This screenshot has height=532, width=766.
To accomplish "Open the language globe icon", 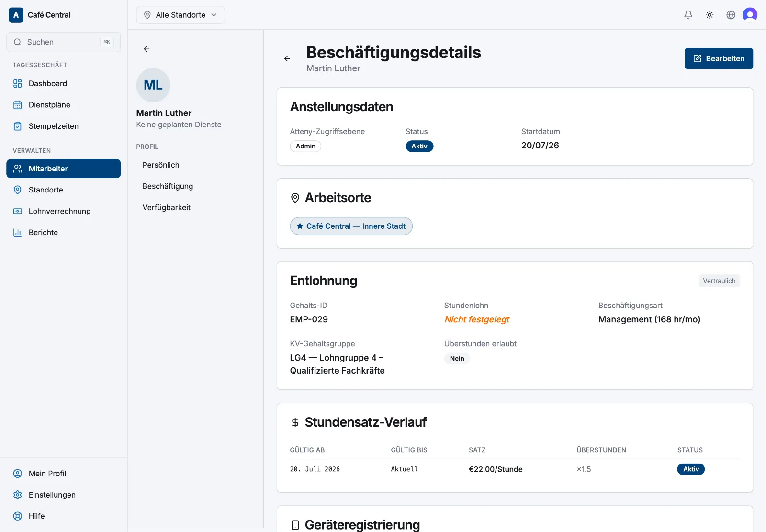I will (x=731, y=15).
